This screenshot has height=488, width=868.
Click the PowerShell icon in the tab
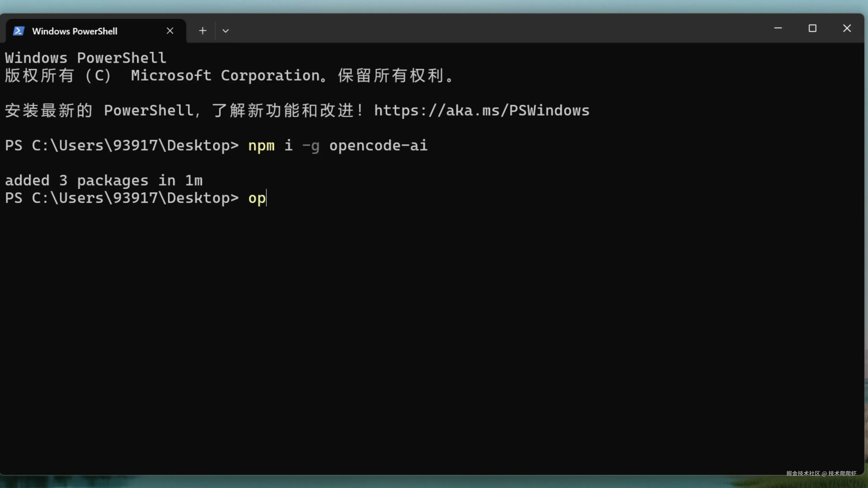pos(19,31)
